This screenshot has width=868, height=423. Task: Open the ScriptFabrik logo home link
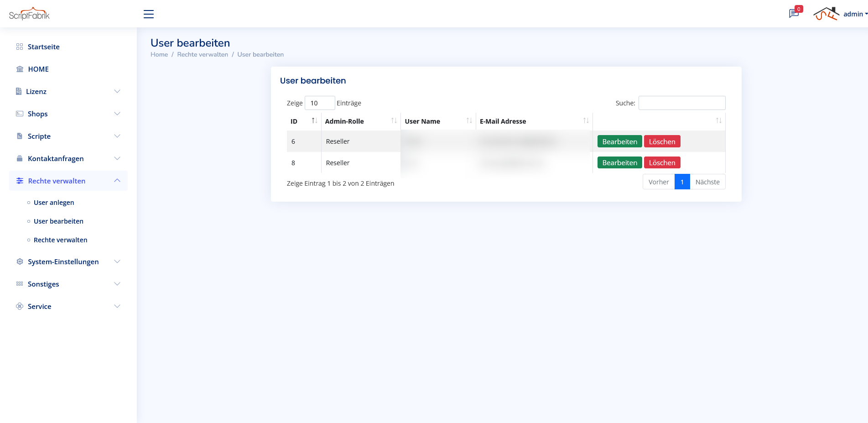point(29,14)
